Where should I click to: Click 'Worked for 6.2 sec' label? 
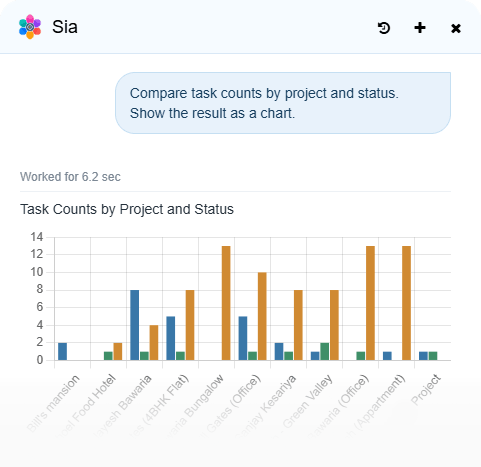70,177
